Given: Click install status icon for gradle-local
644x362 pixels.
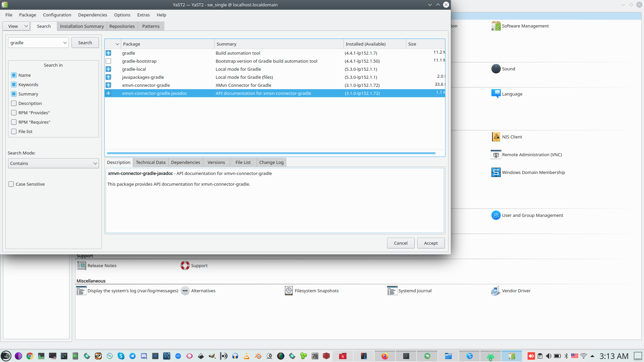Looking at the screenshot, I should [x=108, y=69].
